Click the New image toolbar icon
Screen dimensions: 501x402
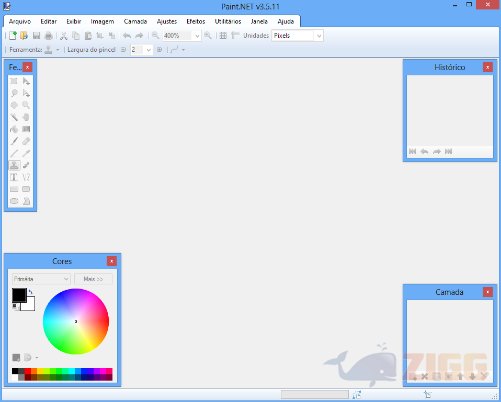(13, 35)
